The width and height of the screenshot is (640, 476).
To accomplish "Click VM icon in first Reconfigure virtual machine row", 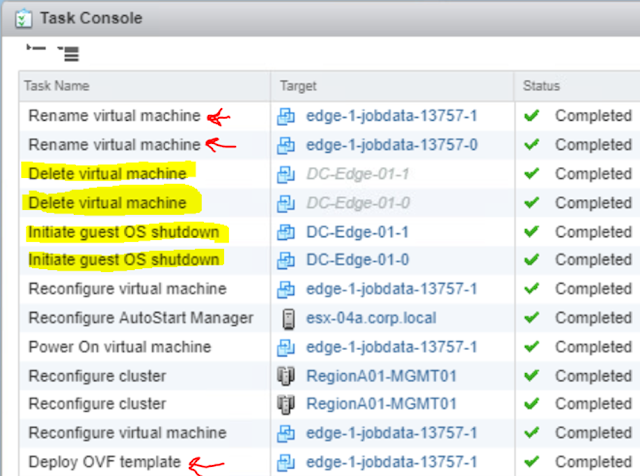I will 286,289.
